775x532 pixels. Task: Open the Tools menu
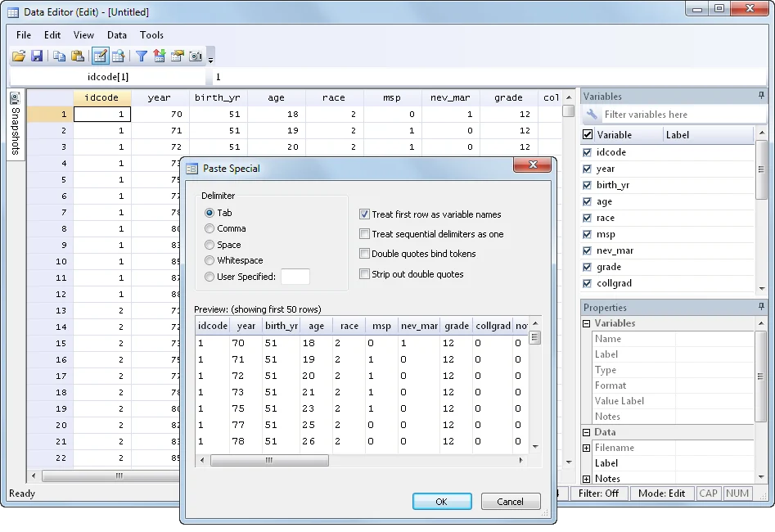[x=151, y=35]
